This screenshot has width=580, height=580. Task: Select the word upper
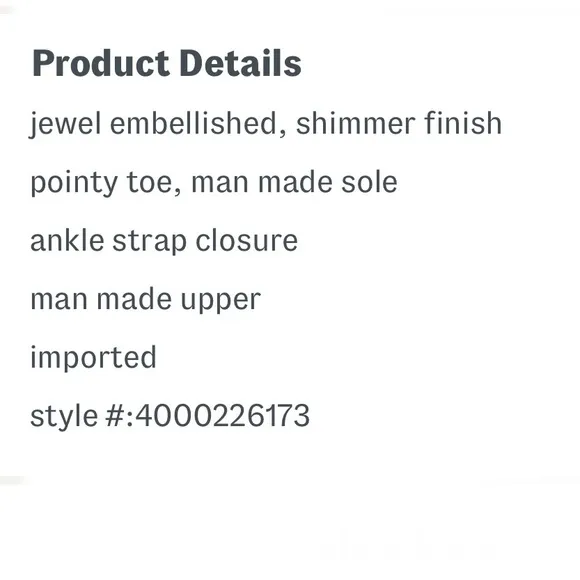(221, 301)
